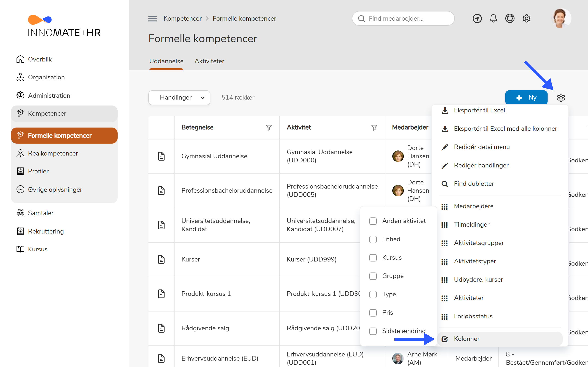Viewport: 588px width, 367px height.
Task: Tick the Pris column checkbox
Action: (x=373, y=313)
